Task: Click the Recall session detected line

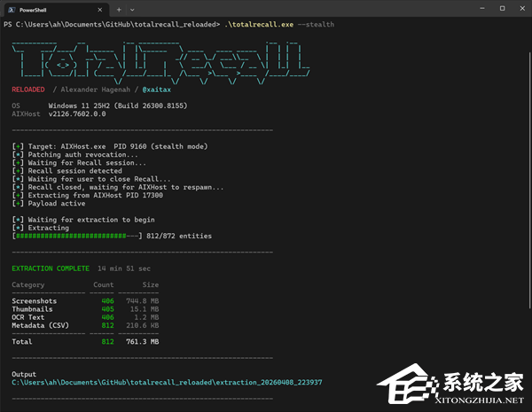Action: (x=66, y=171)
